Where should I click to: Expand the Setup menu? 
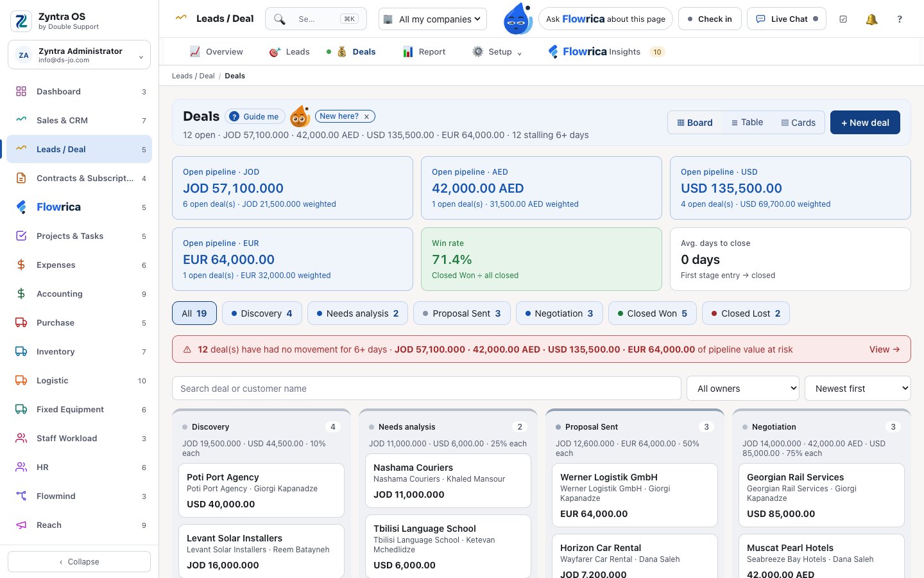click(x=497, y=52)
